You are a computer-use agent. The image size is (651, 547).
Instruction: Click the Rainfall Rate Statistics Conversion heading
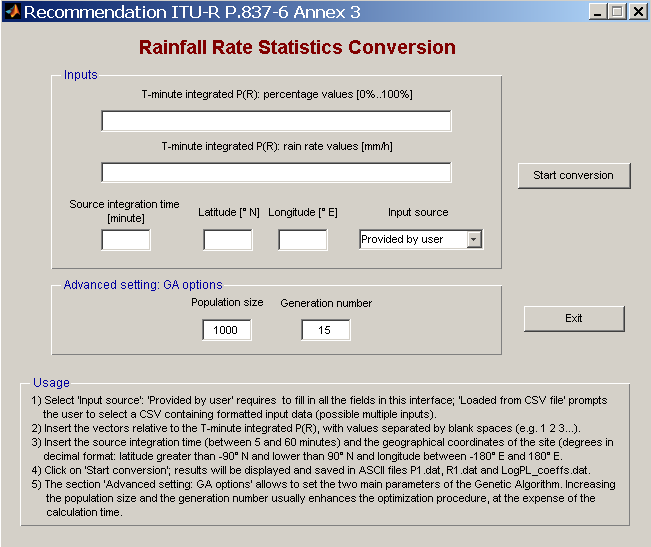(x=297, y=48)
